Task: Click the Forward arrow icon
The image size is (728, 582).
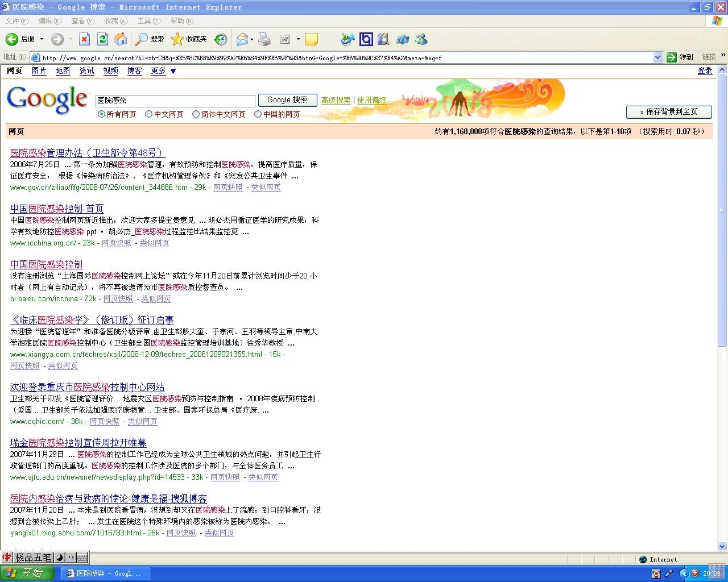Action: pyautogui.click(x=57, y=39)
